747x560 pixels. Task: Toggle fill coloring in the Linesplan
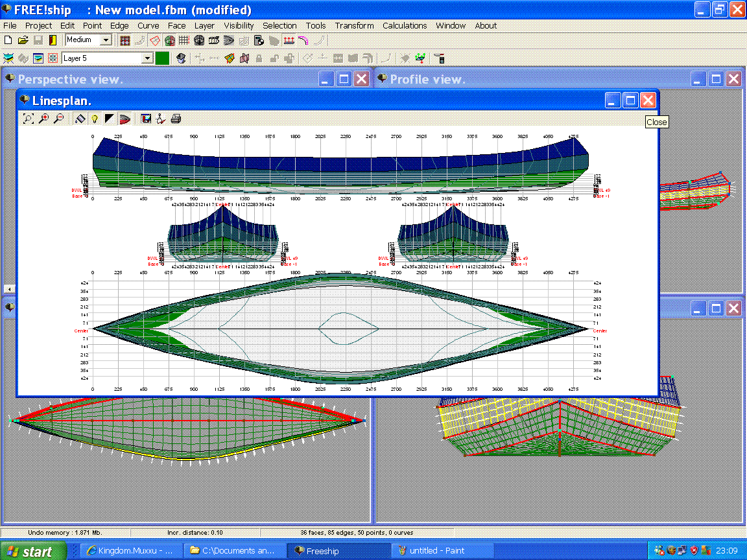80,119
